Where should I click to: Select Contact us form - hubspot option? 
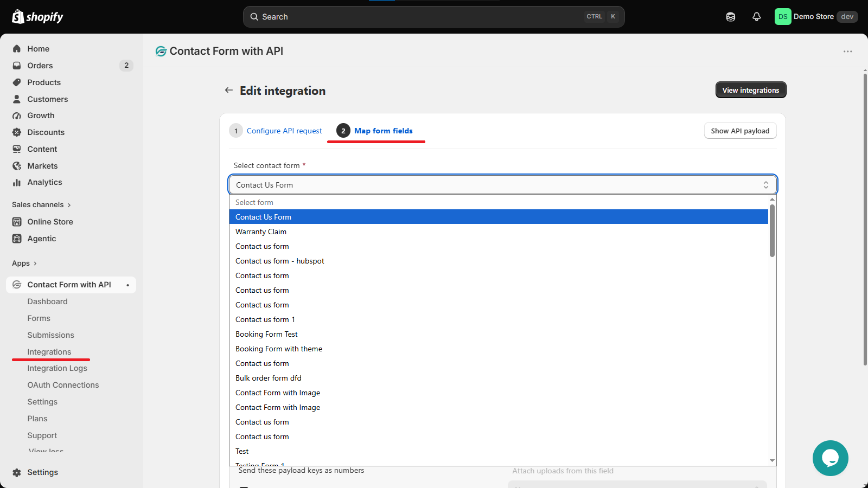pyautogui.click(x=499, y=261)
